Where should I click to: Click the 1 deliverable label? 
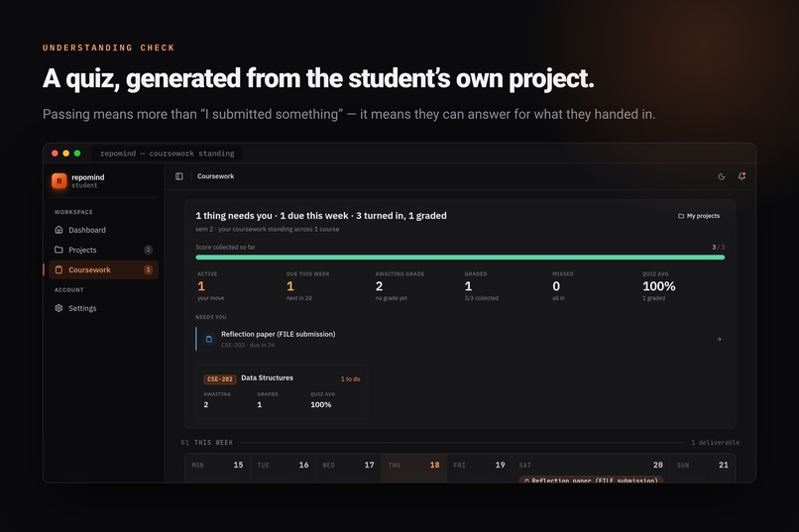pos(715,443)
